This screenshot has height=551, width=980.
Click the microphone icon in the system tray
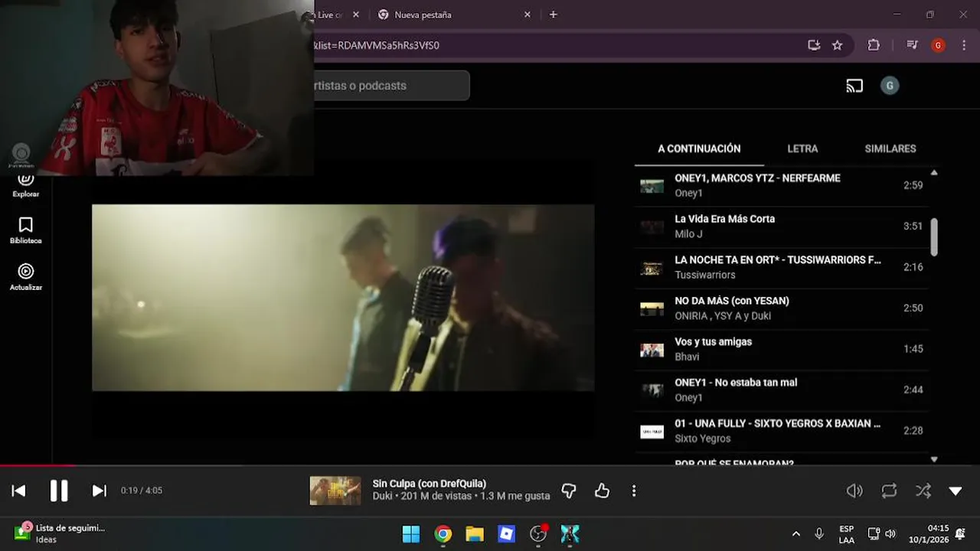tap(819, 534)
